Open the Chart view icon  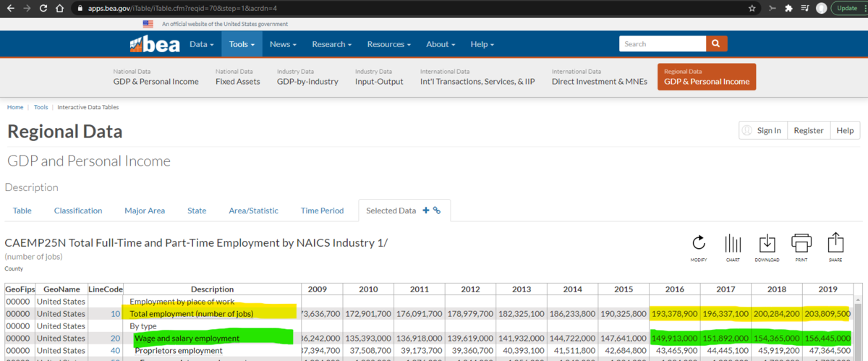733,243
